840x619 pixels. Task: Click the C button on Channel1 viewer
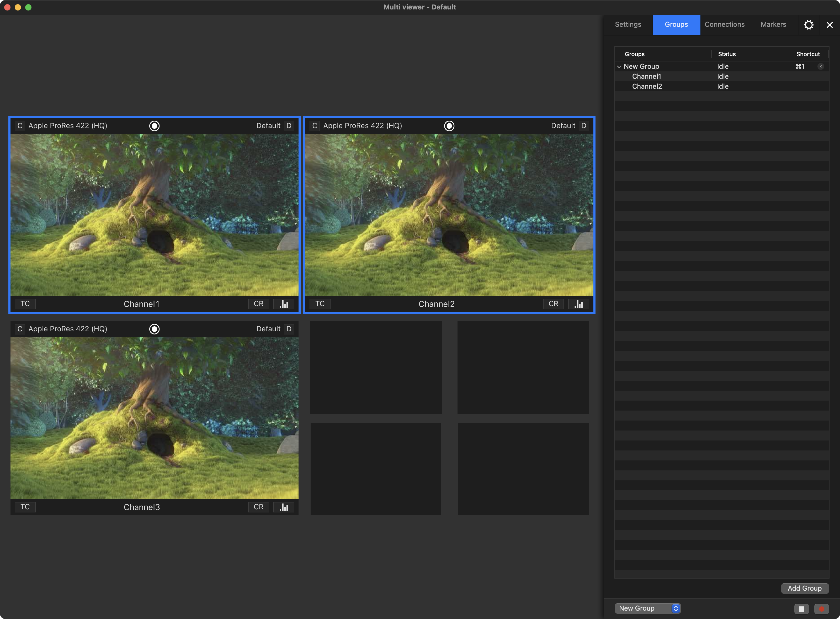coord(20,126)
